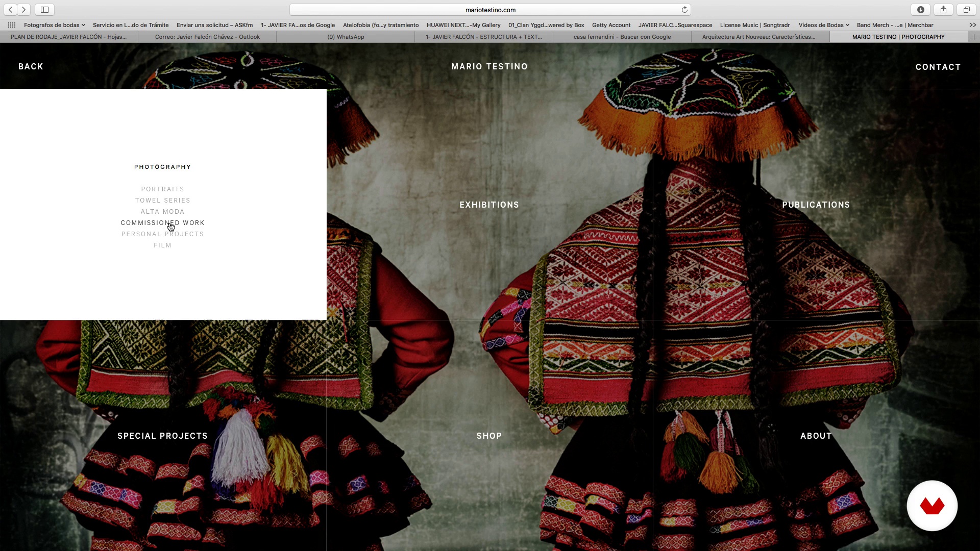This screenshot has width=980, height=551.
Task: Open the favorites grid icon
Action: (x=12, y=25)
